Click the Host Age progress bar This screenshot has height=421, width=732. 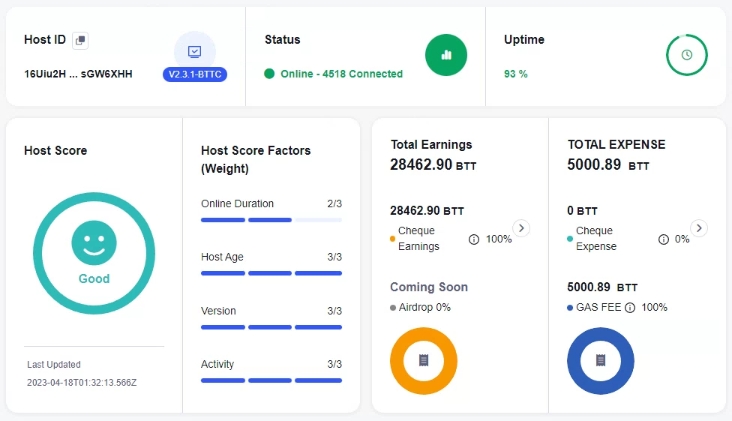click(271, 274)
